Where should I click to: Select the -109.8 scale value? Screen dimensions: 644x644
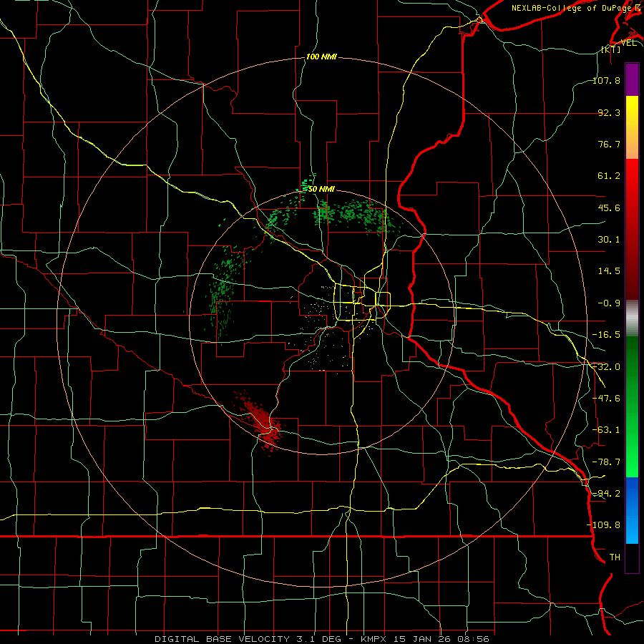coord(603,525)
